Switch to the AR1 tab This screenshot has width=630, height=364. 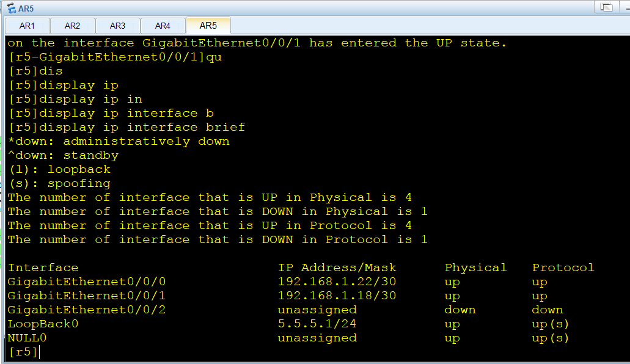(x=27, y=26)
